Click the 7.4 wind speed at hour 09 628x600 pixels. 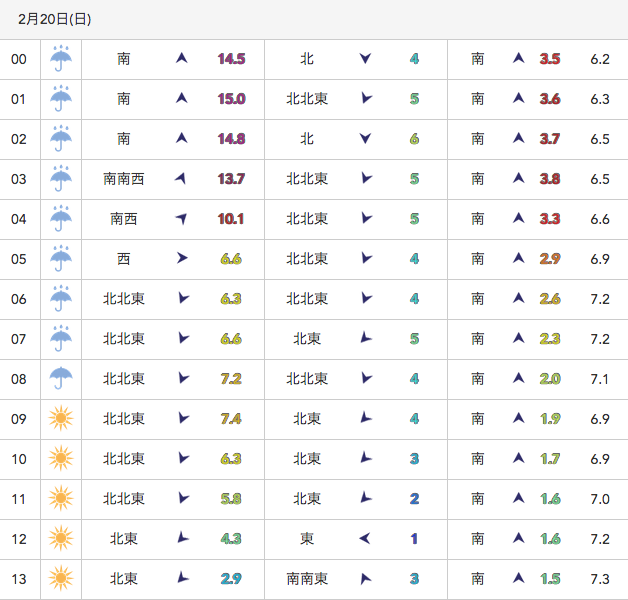point(231,419)
